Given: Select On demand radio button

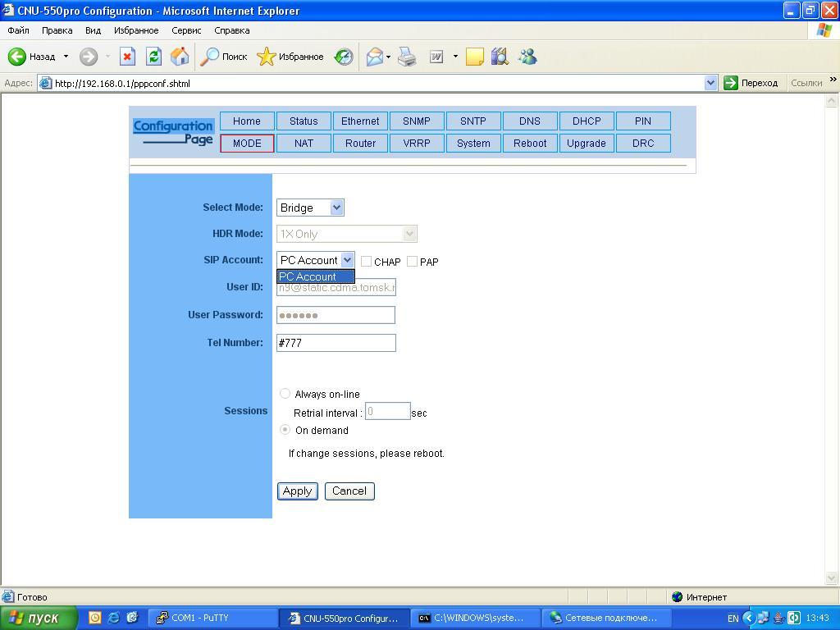Looking at the screenshot, I should 285,430.
